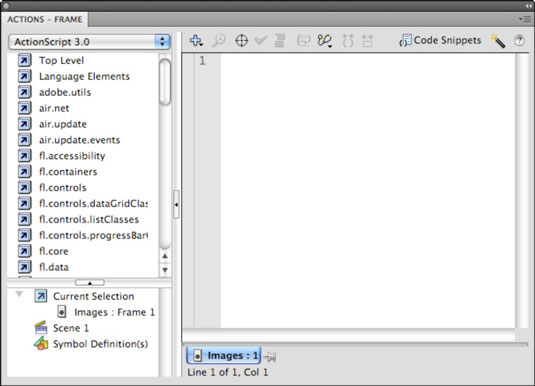535x386 pixels.
Task: Click the panel close circle in title bar
Action: pyautogui.click(x=5, y=6)
